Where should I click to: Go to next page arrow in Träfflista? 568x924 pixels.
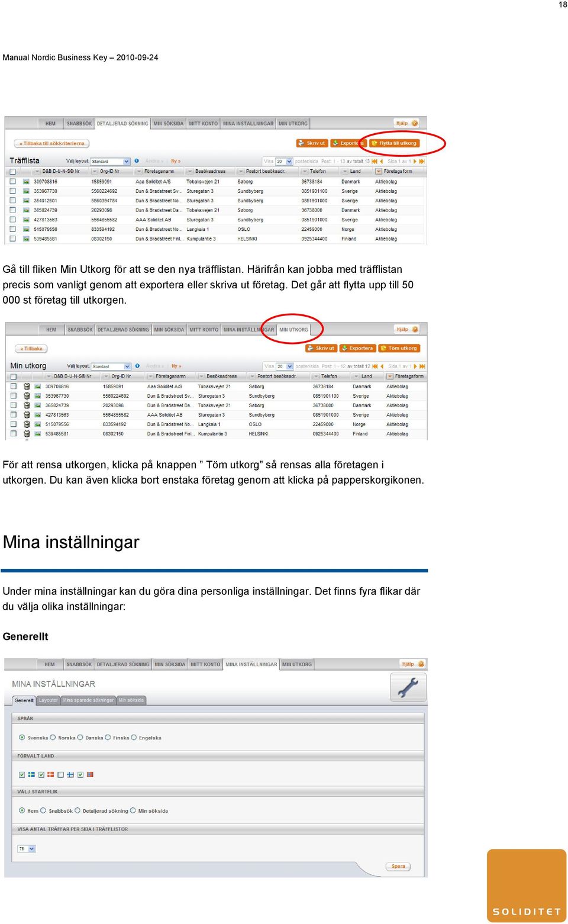415,161
